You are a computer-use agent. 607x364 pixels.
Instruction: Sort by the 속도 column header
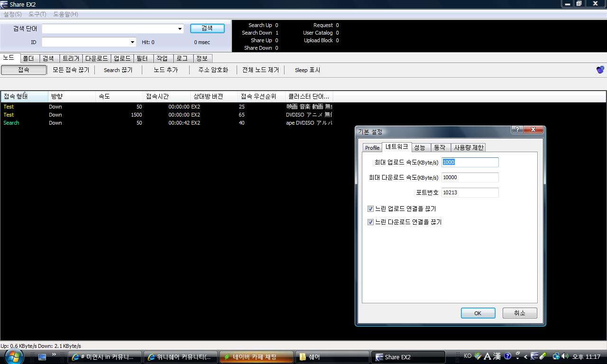point(120,96)
